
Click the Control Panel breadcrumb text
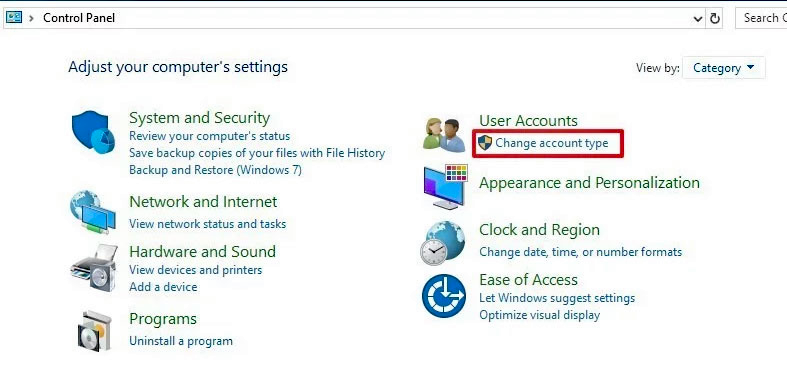point(79,18)
